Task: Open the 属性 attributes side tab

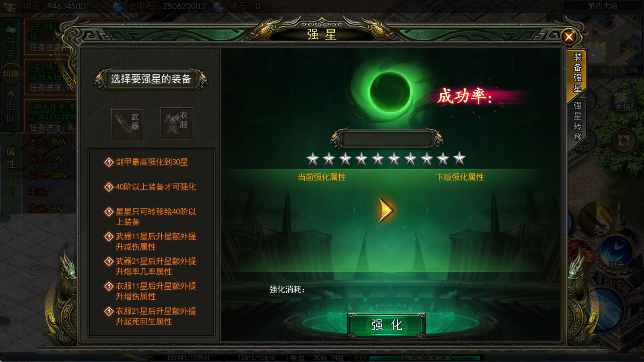Action: (11, 158)
